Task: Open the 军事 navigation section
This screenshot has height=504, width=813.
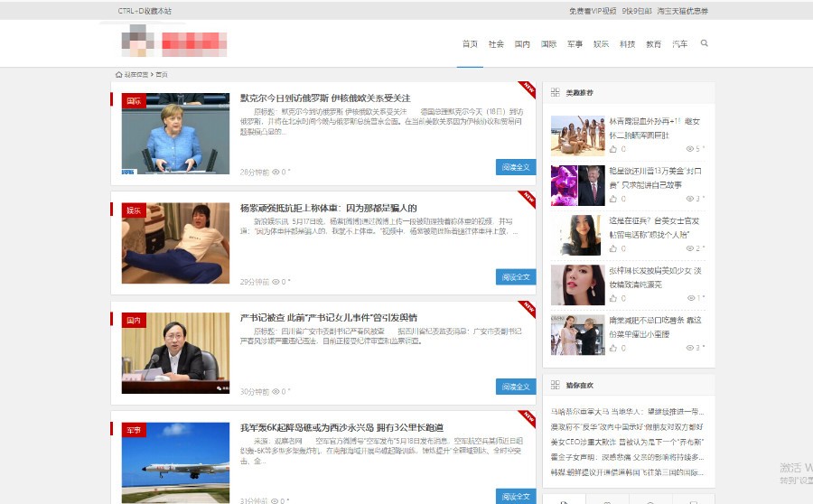Action: tap(575, 44)
